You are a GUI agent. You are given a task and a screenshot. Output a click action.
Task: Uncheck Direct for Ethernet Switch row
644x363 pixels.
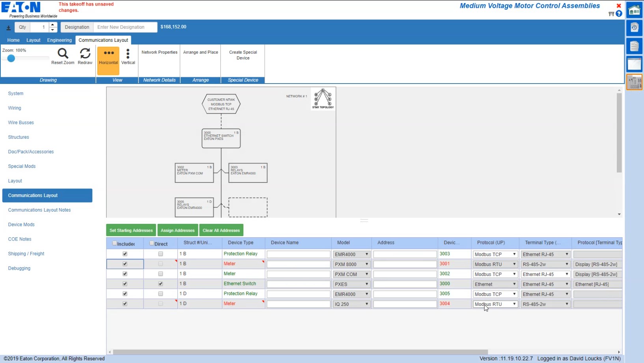tap(161, 284)
